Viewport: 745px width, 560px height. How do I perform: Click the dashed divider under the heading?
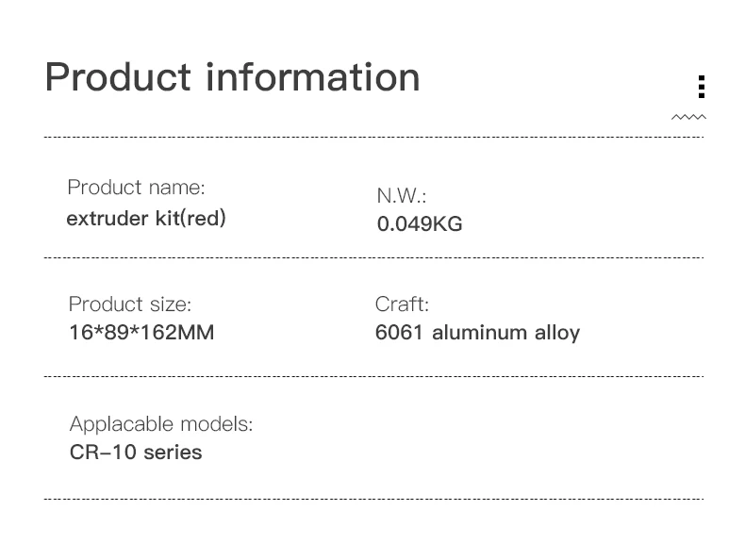(373, 138)
